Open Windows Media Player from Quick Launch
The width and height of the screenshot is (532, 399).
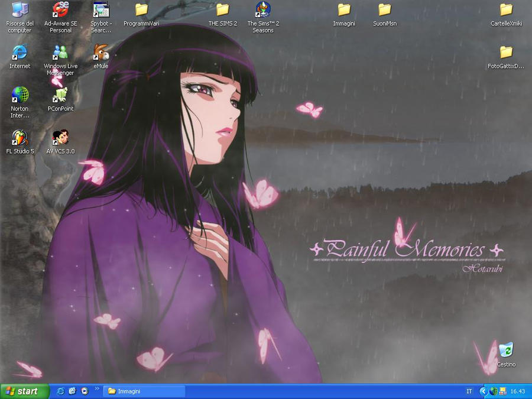click(x=85, y=391)
